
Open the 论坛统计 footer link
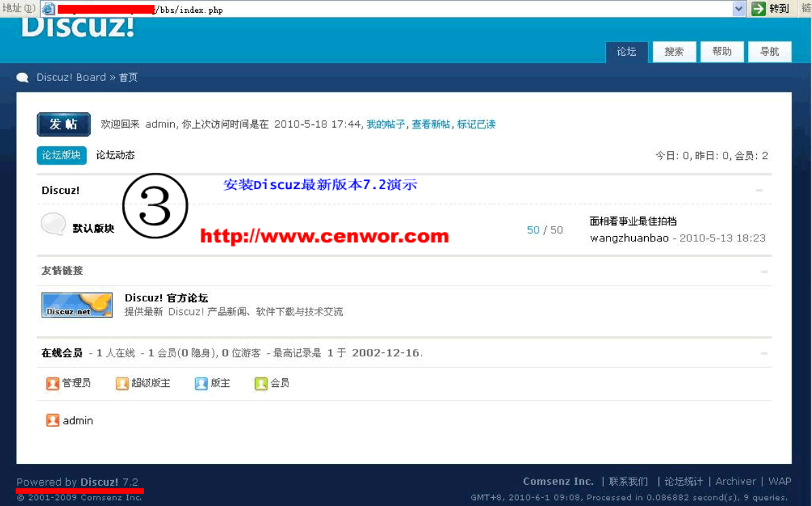click(683, 482)
